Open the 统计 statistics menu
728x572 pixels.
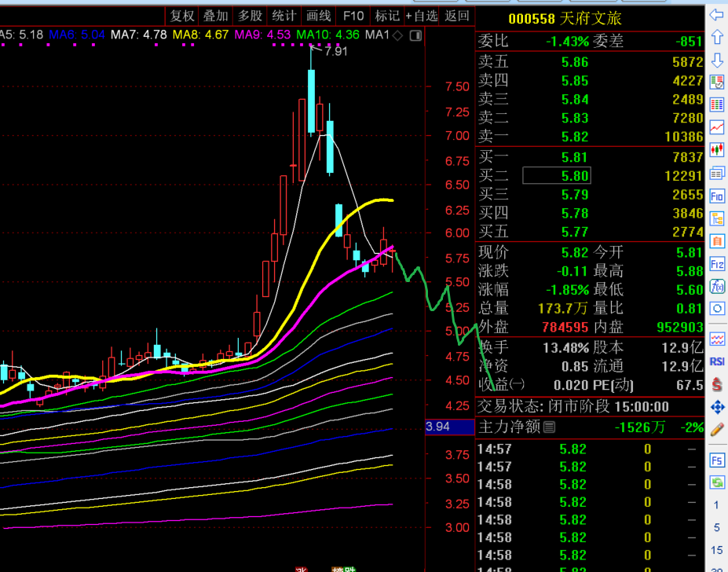coord(284,16)
